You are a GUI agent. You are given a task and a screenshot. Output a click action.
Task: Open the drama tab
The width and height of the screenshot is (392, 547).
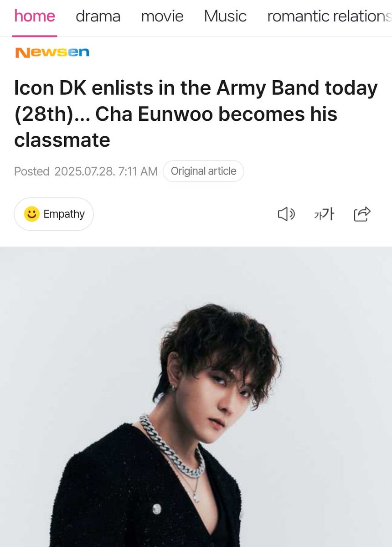click(x=98, y=16)
